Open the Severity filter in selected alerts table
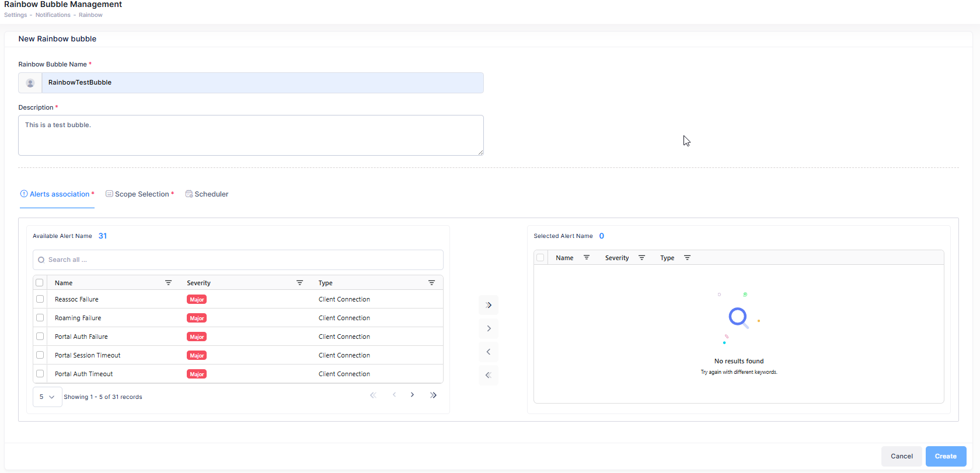Screen dimensions: 980x473 coord(641,258)
